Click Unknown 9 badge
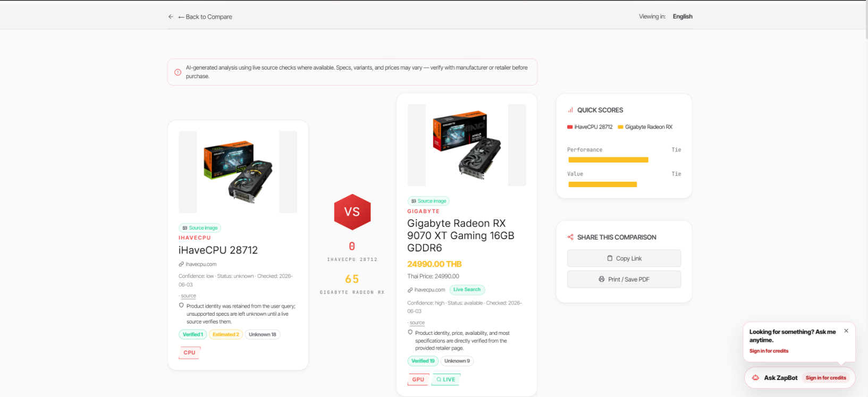This screenshot has width=868, height=397. point(457,361)
